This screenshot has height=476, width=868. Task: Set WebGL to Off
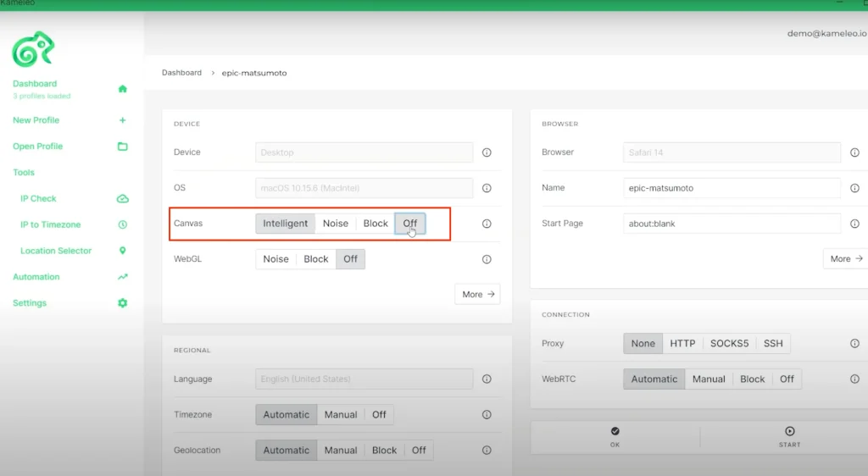[x=350, y=258]
